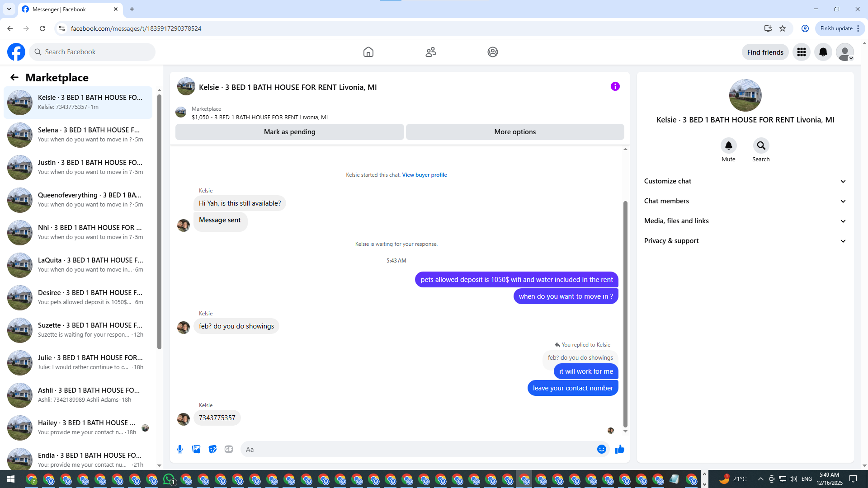Viewport: 868px width, 488px height.
Task: Click Find friends button
Action: (765, 52)
